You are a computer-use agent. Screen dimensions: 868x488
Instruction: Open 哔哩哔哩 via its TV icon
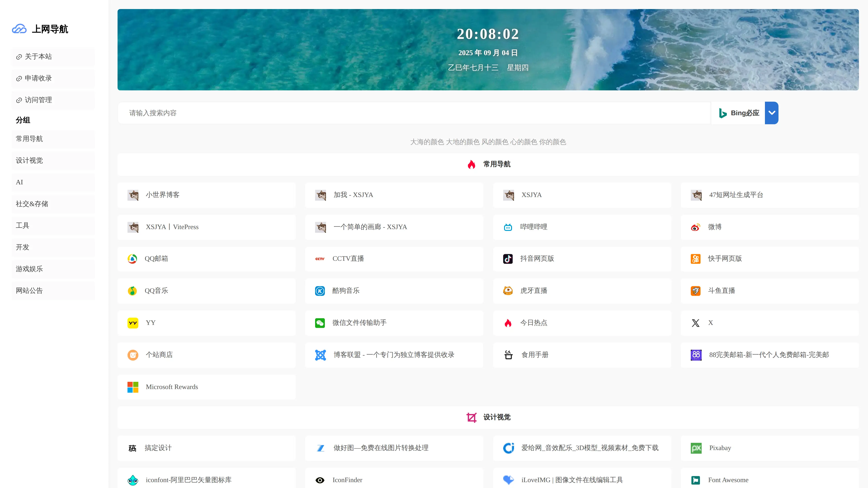point(508,227)
